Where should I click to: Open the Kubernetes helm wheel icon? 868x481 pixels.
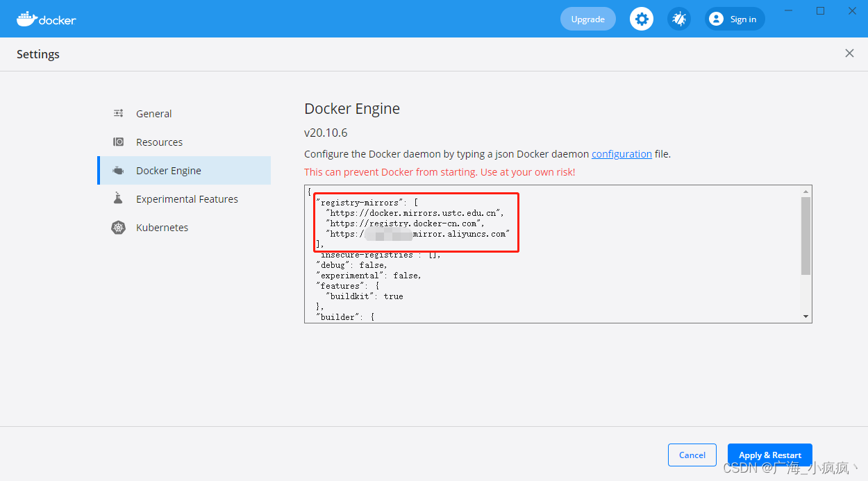[118, 227]
